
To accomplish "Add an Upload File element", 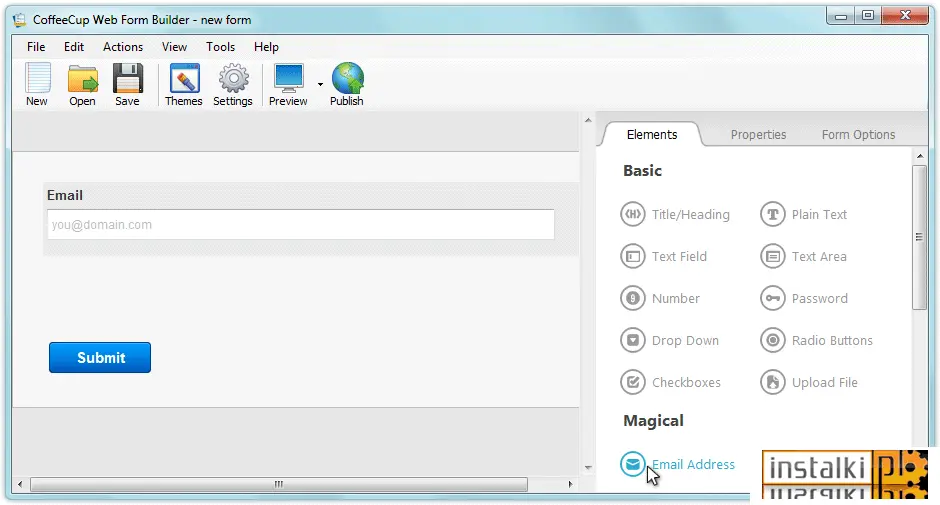I will pos(809,382).
